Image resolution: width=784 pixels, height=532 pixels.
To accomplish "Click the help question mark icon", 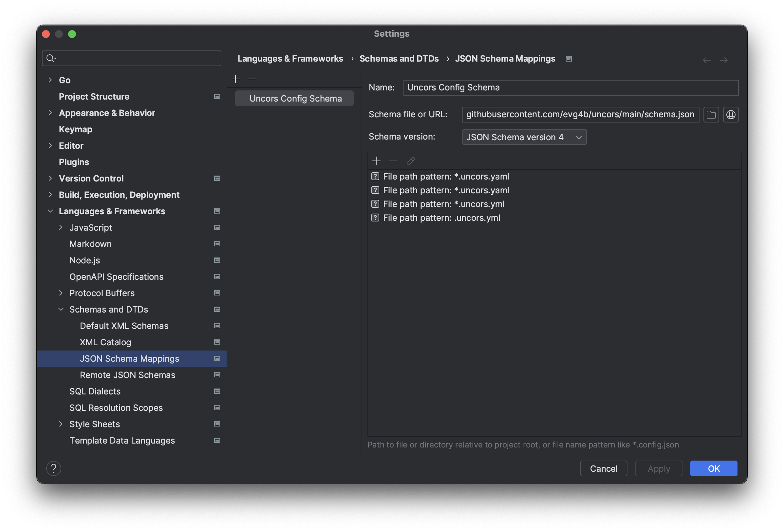I will point(52,468).
